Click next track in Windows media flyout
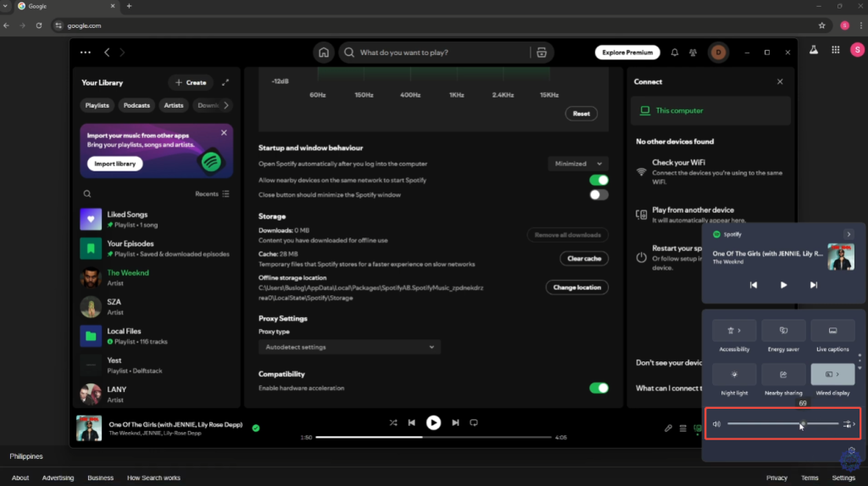The width and height of the screenshot is (868, 486). 813,285
